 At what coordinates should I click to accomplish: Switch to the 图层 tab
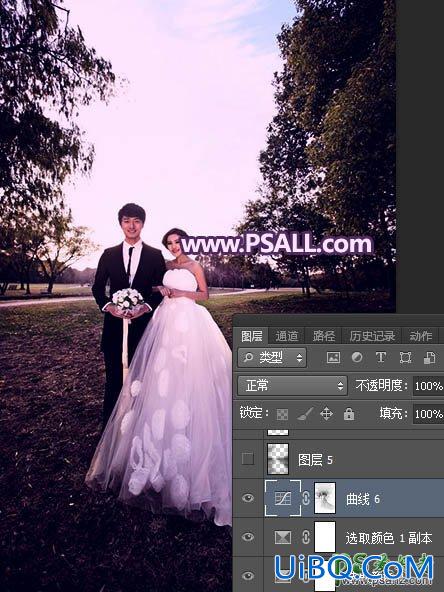[x=251, y=336]
